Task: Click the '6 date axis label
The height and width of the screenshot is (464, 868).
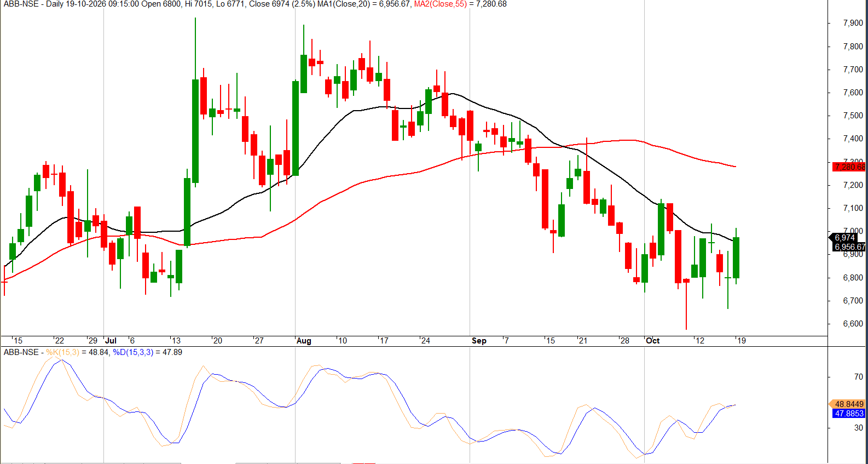Action: (131, 341)
